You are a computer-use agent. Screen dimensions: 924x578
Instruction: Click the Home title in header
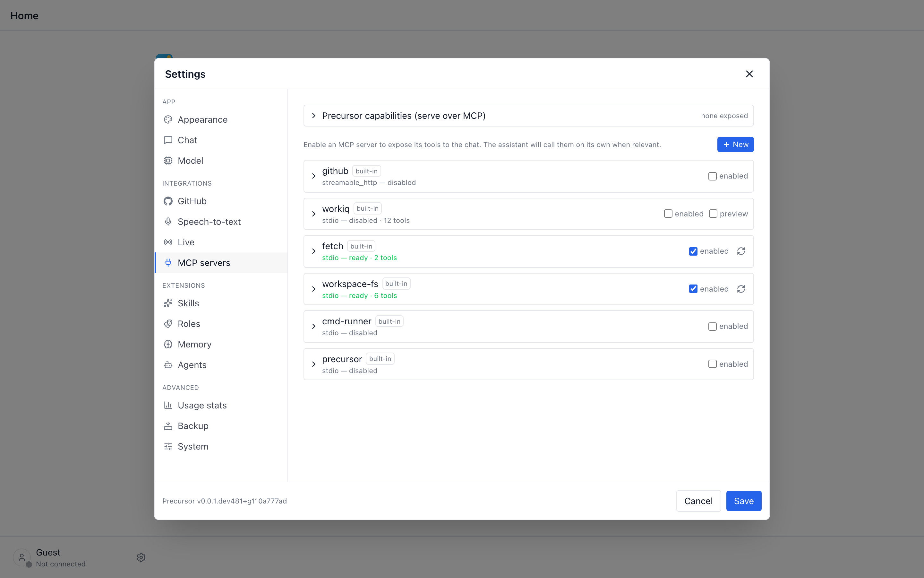point(24,16)
